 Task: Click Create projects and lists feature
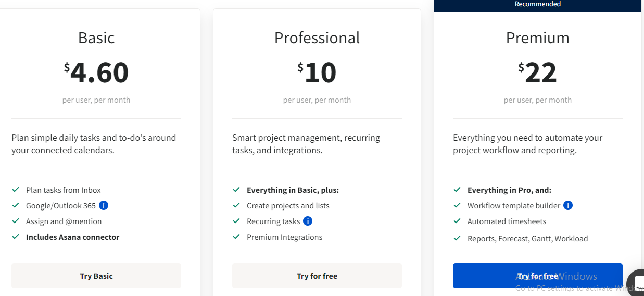[x=288, y=206]
